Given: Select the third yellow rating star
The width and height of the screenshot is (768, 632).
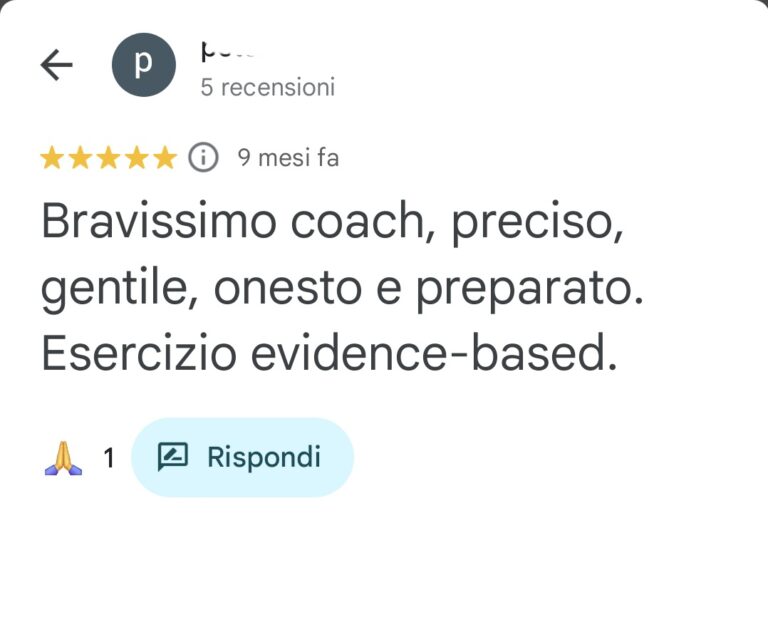Looking at the screenshot, I should [x=109, y=158].
